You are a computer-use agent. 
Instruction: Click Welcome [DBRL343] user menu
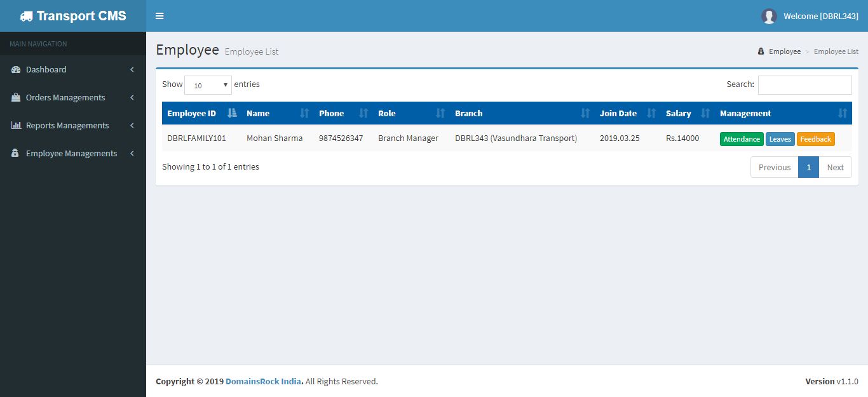pos(810,16)
